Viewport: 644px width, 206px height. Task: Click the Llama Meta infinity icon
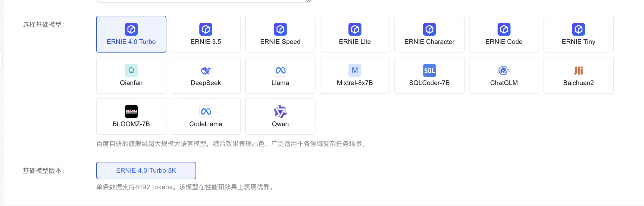(x=280, y=70)
